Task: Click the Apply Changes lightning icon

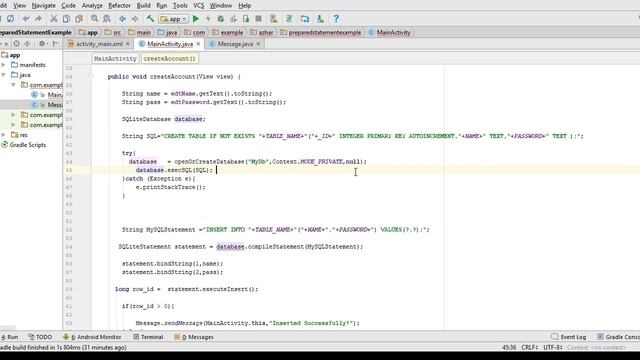Action: [208, 19]
